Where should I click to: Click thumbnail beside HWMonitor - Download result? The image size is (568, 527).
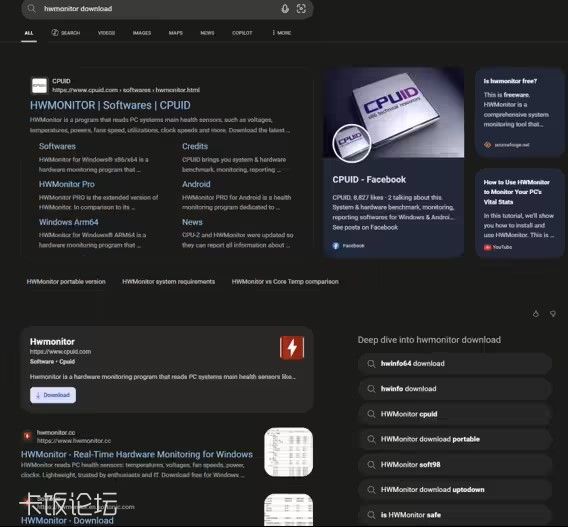(288, 510)
